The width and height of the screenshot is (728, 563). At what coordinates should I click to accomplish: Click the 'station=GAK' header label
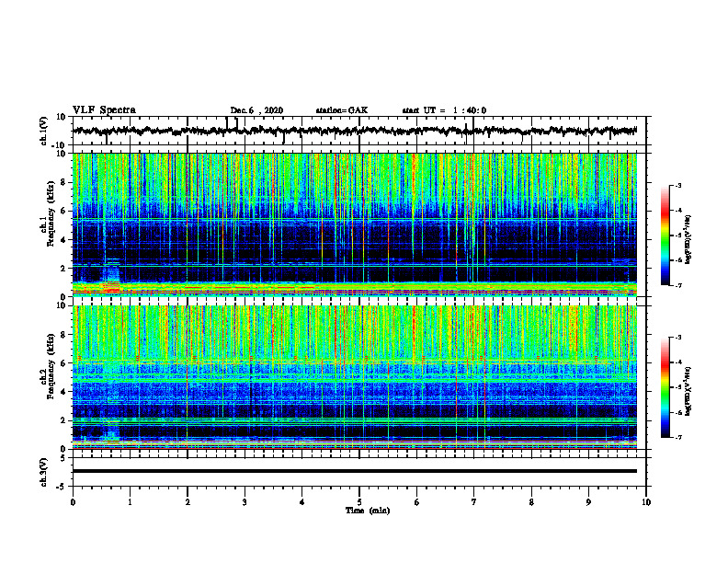(x=342, y=110)
